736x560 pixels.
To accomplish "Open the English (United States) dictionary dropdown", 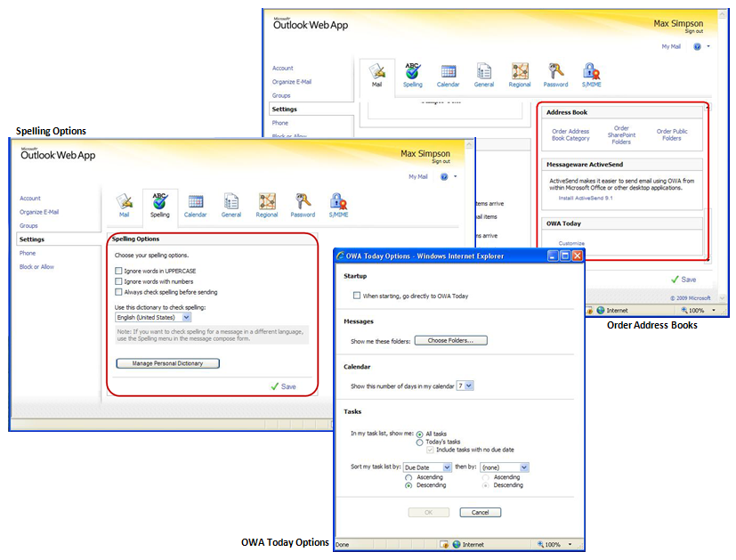I will [186, 317].
